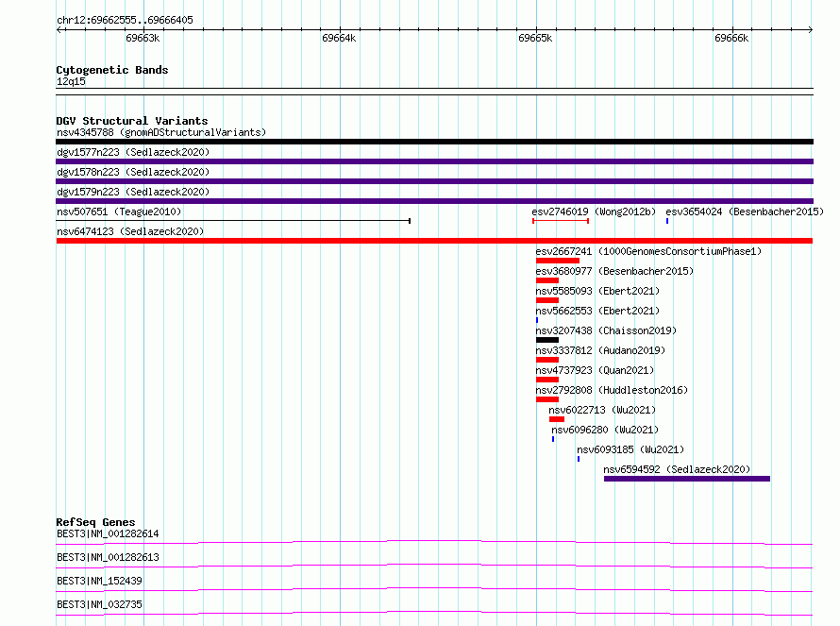Open label nsv6474123 (Sedlazeck2020)
The width and height of the screenshot is (840, 626).
coord(130,231)
